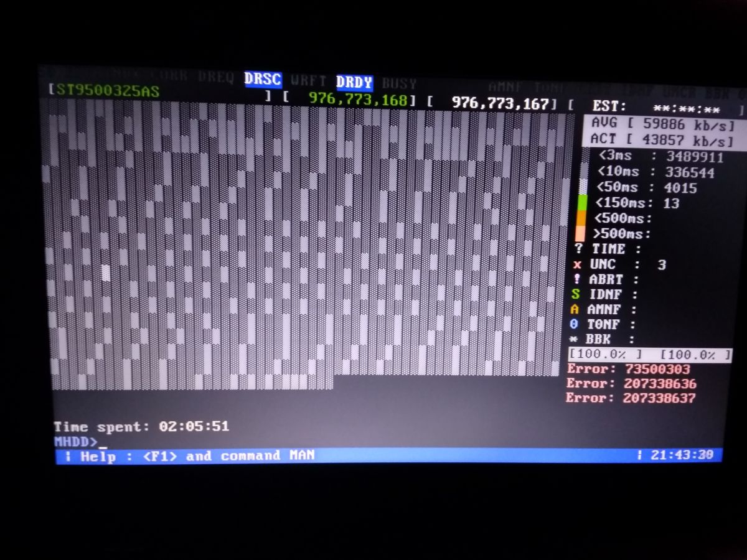
Task: Toggle the highlighted DRDY status flag
Action: [x=355, y=82]
